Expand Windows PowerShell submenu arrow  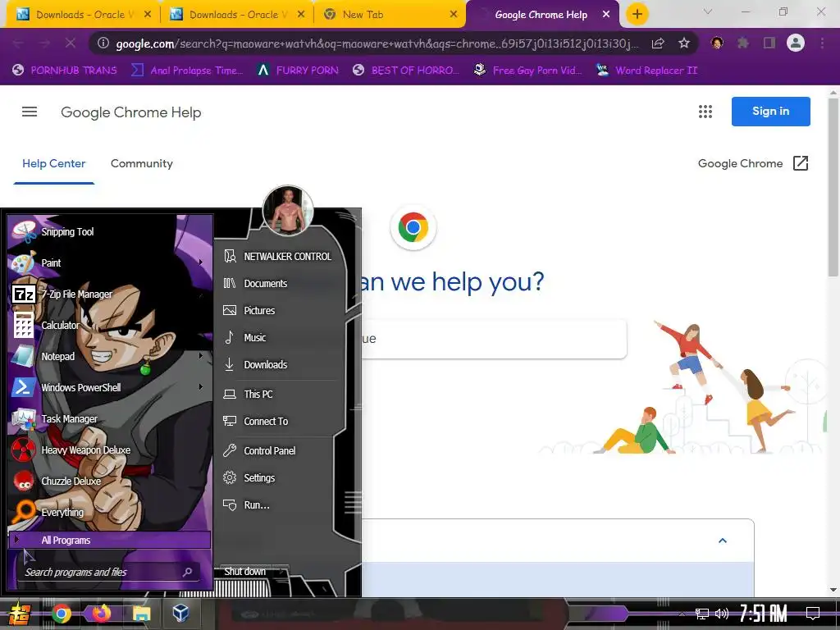pyautogui.click(x=201, y=386)
